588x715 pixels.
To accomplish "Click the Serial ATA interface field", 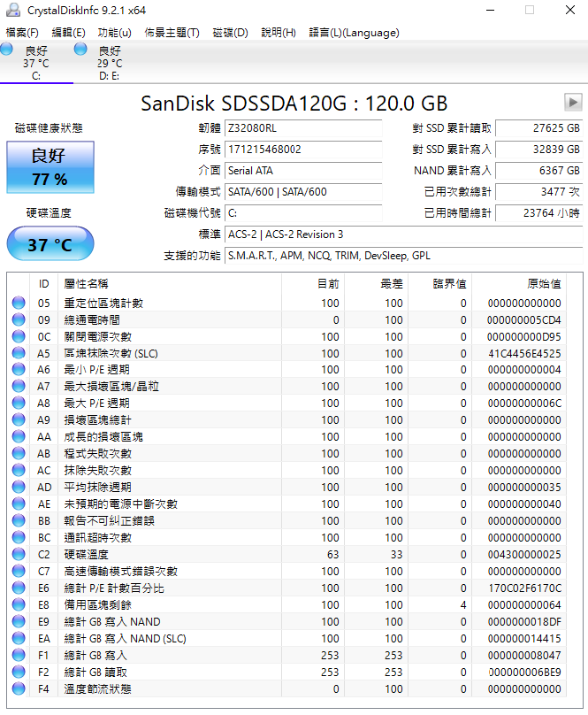I will tap(303, 171).
